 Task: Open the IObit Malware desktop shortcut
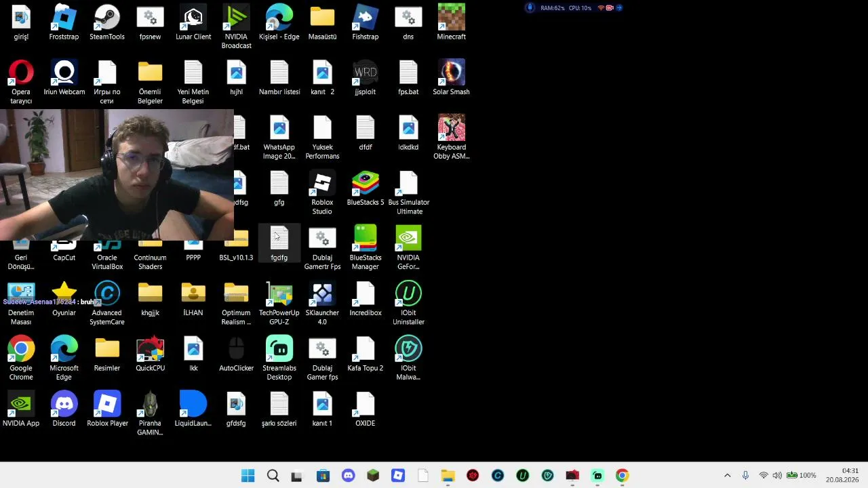pos(408,359)
